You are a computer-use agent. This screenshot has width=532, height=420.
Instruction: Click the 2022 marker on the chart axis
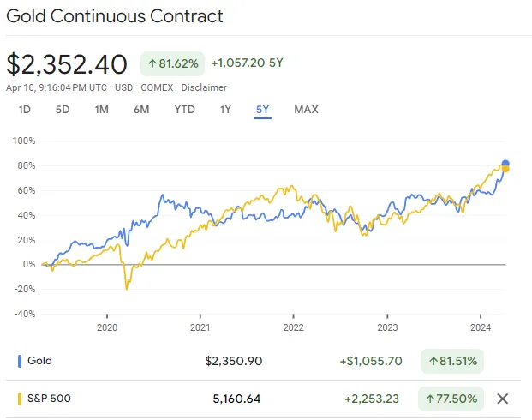tap(294, 327)
